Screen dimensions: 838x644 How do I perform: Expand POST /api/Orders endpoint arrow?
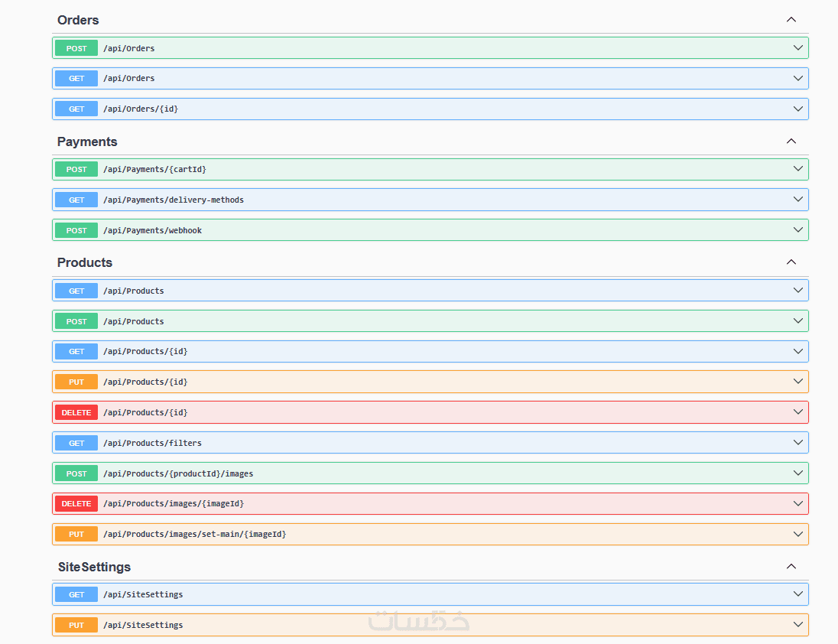[798, 47]
